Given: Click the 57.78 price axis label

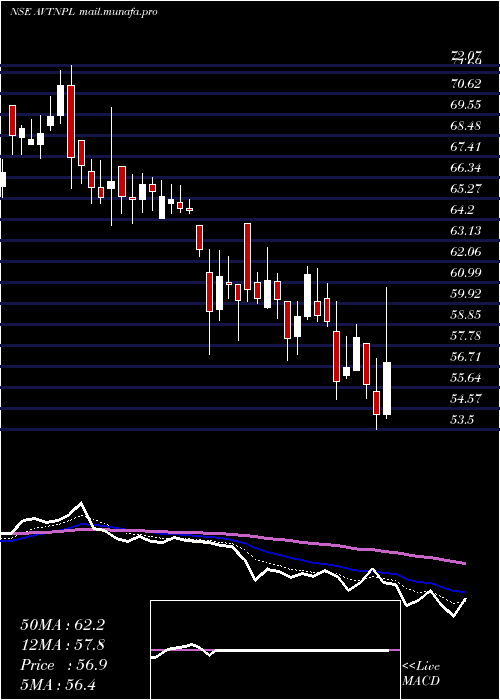Looking at the screenshot, I should [x=466, y=335].
